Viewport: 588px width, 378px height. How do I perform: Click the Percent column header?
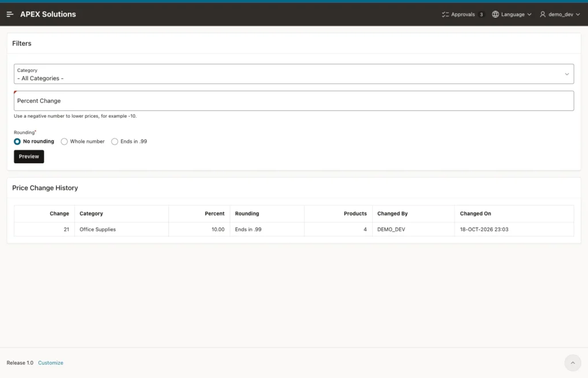[x=215, y=213]
